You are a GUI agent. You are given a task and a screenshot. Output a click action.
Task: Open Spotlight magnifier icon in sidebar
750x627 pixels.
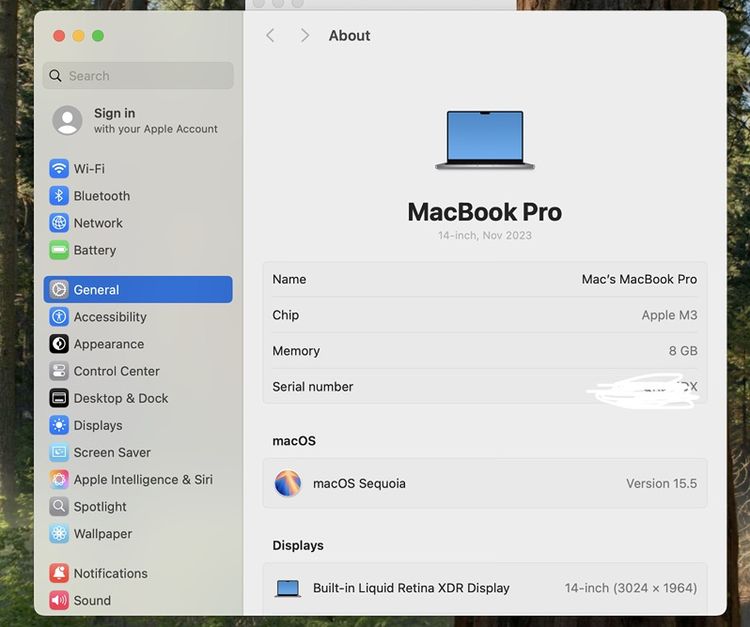click(x=59, y=506)
